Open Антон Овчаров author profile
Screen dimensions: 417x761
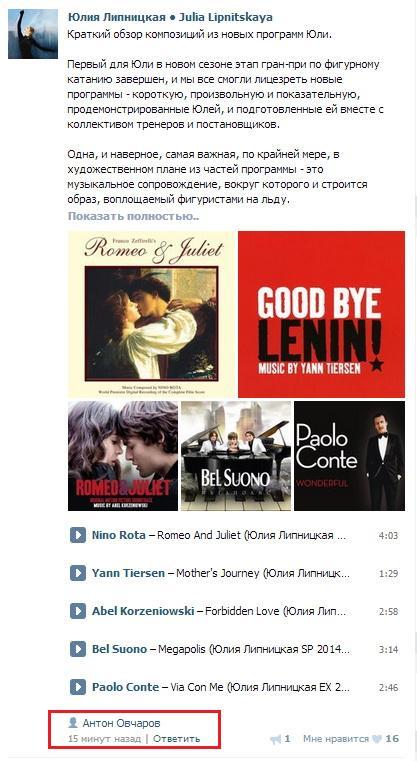tap(121, 723)
